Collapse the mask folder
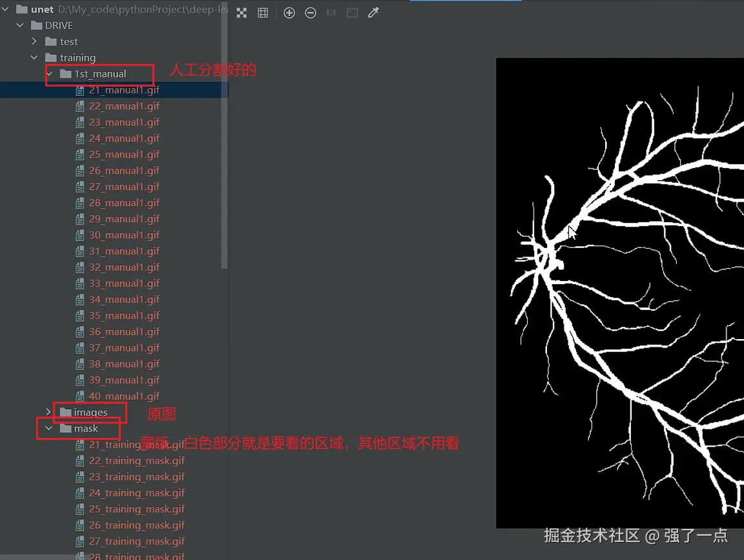744x560 pixels. 49,428
